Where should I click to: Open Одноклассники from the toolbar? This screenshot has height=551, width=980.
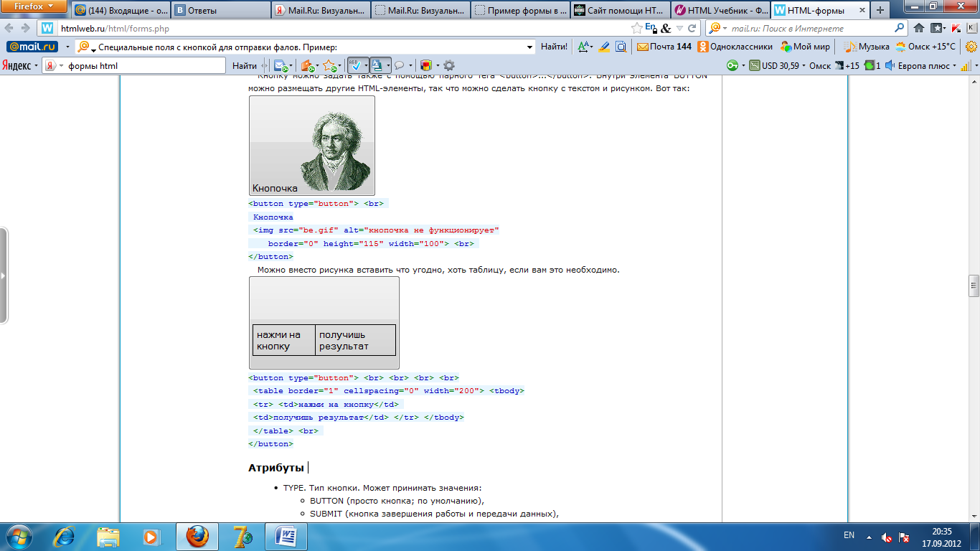click(x=735, y=47)
